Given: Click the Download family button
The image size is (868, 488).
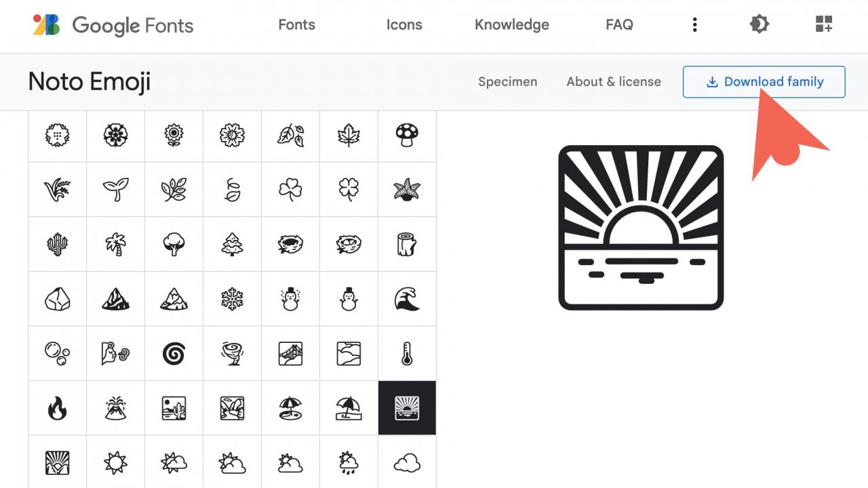Looking at the screenshot, I should [x=764, y=82].
